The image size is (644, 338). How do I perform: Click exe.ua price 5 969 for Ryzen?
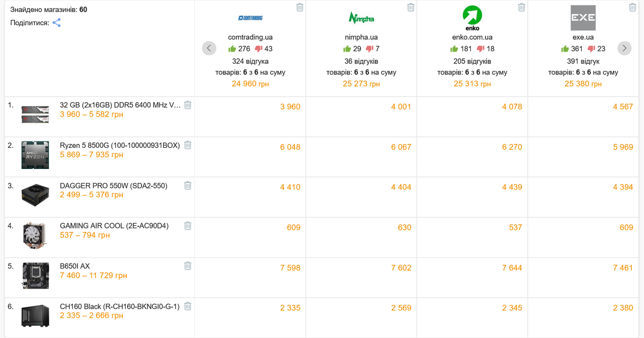coord(623,147)
